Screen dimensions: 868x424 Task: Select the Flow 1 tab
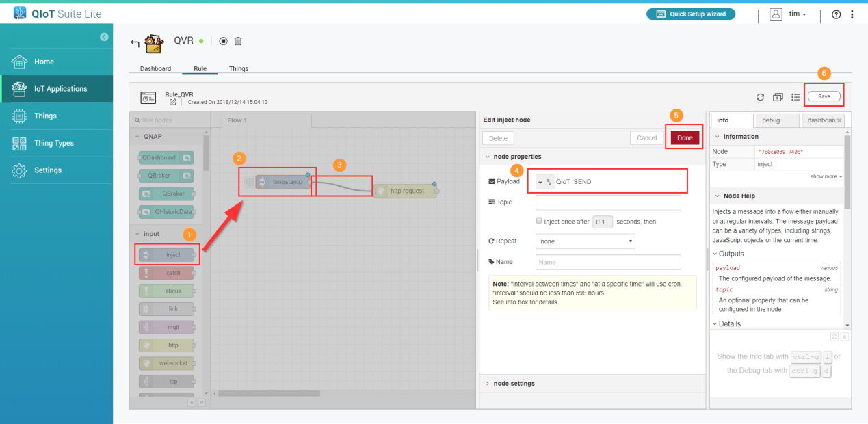pyautogui.click(x=266, y=120)
